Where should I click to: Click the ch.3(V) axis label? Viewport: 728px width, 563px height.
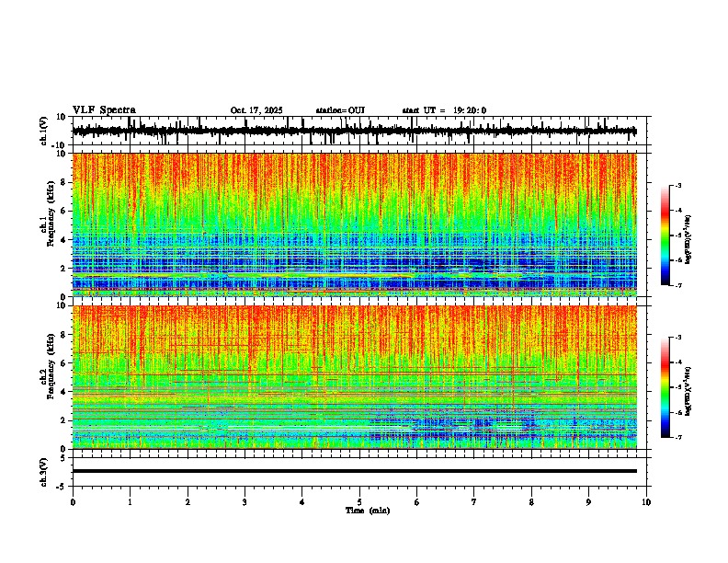(x=44, y=472)
